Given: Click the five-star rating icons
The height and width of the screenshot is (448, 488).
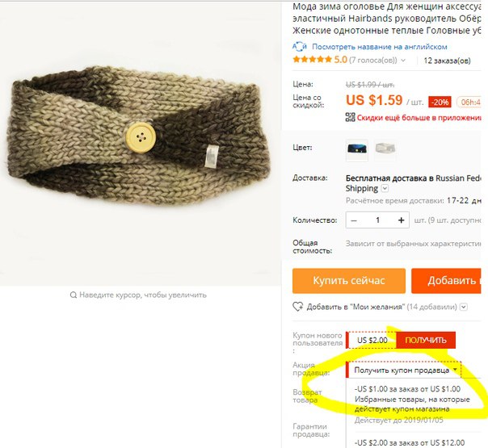Looking at the screenshot, I should [312, 60].
